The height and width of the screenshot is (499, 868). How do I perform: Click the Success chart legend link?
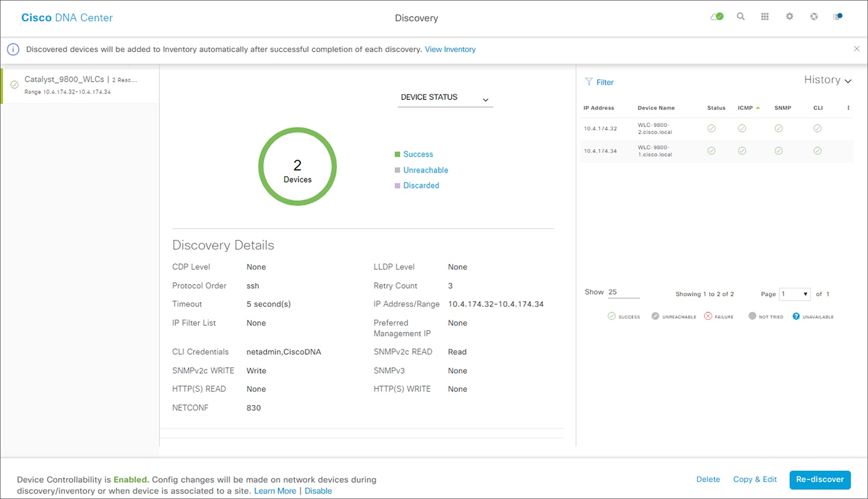coord(418,154)
